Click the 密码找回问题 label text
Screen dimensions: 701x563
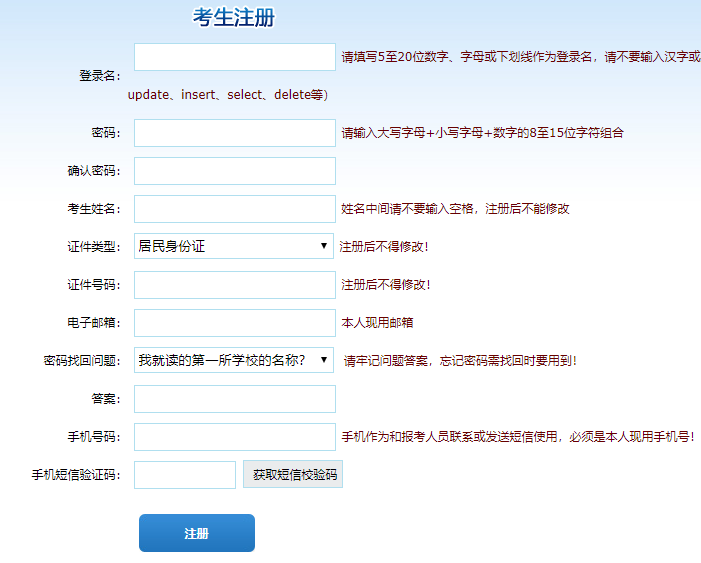pos(82,361)
